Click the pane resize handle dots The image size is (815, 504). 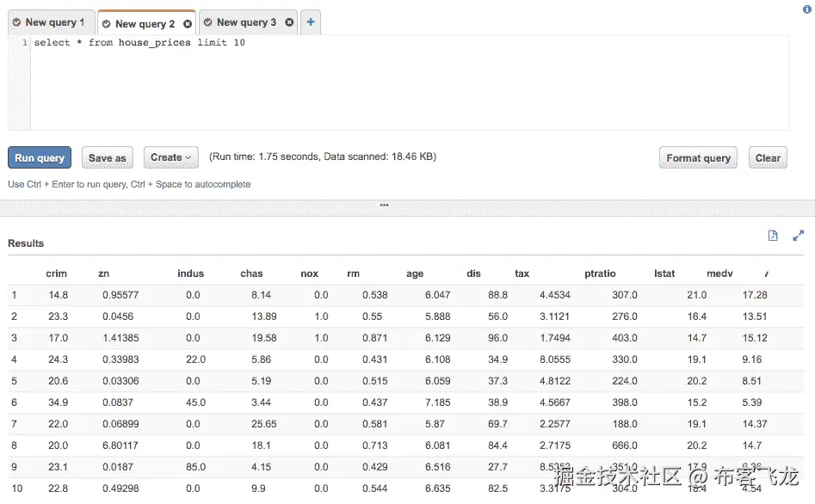pyautogui.click(x=384, y=206)
